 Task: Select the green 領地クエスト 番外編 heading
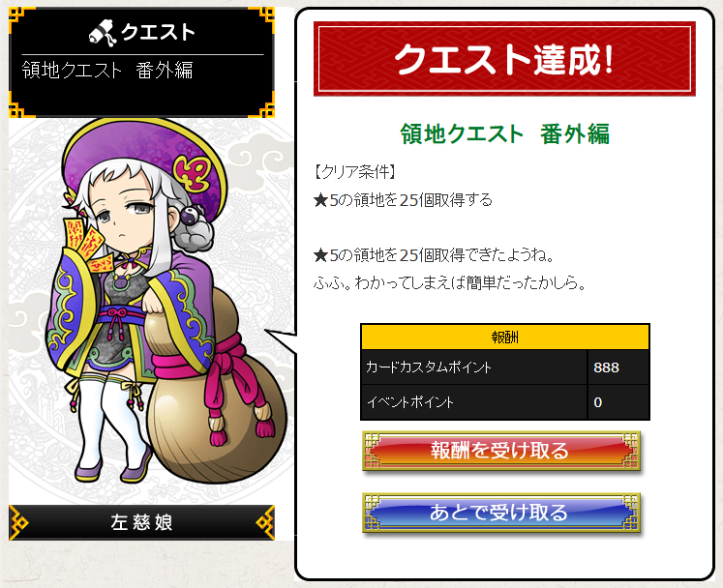pos(505,134)
